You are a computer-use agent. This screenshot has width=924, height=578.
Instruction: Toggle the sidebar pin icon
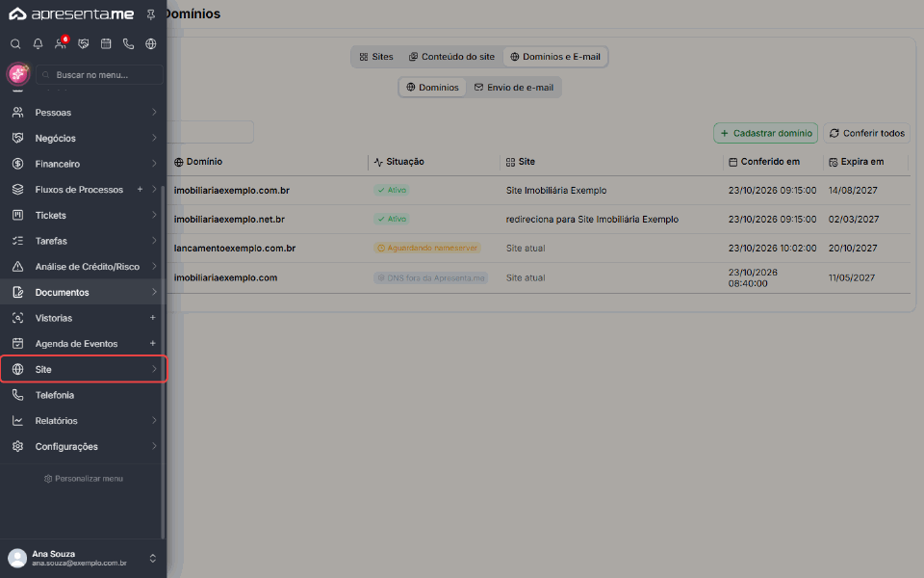tap(151, 14)
